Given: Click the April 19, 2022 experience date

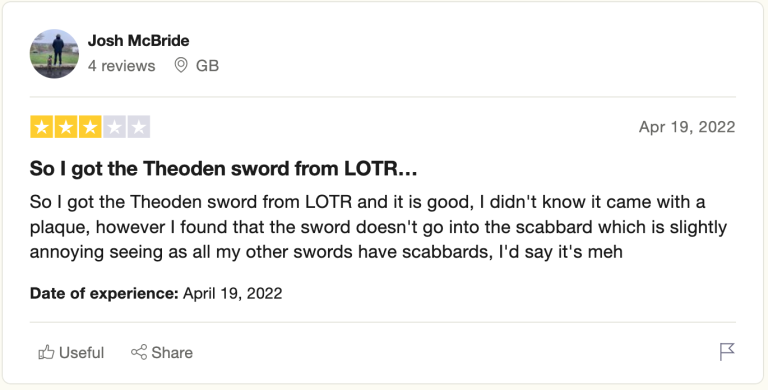Looking at the screenshot, I should tap(233, 293).
